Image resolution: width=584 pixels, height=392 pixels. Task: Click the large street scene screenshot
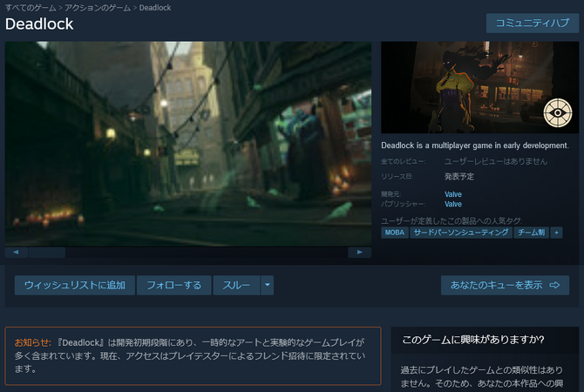point(187,144)
